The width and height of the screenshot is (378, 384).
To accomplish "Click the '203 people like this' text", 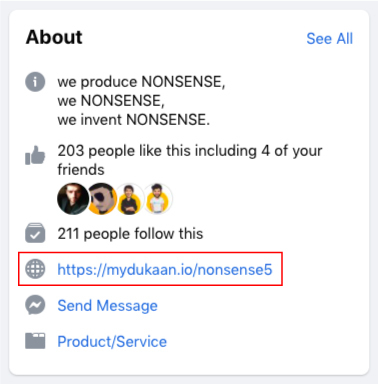I will coord(123,151).
